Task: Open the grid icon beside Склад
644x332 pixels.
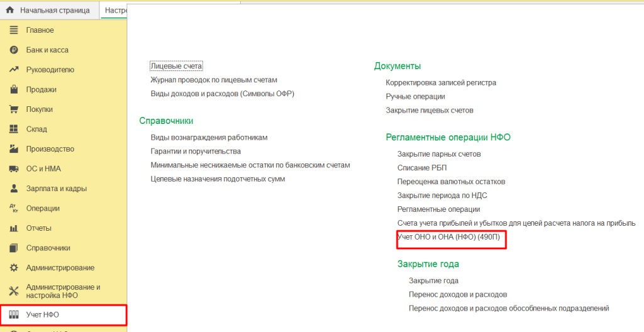Action: [x=13, y=129]
